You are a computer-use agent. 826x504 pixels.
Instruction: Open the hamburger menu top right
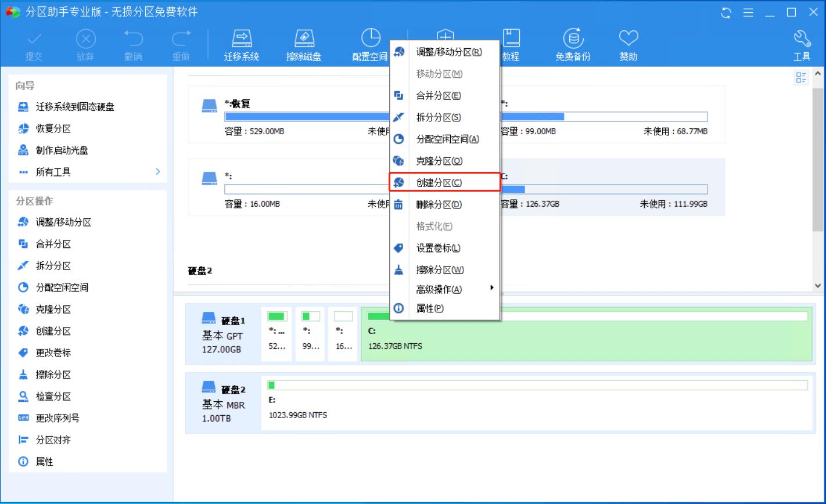749,12
